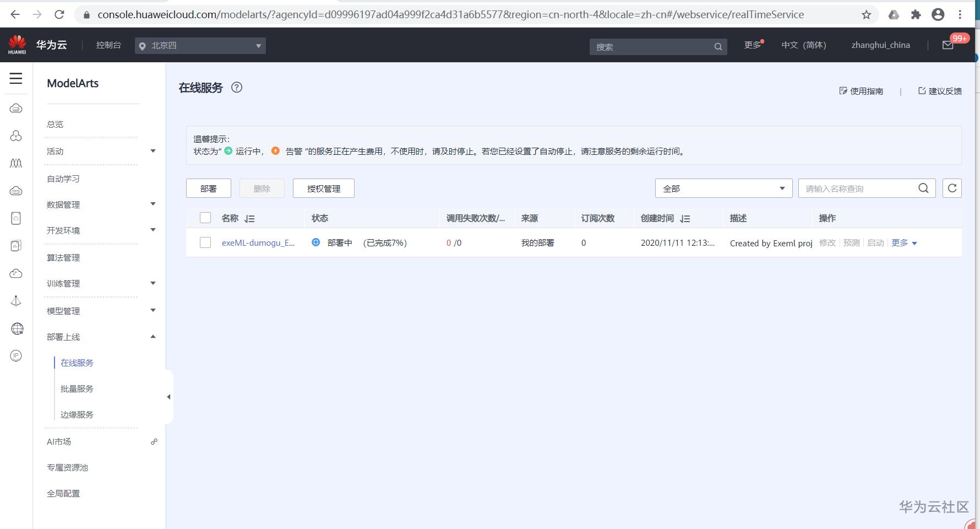Click the globe network icon in sidebar
980x529 pixels.
(16, 328)
